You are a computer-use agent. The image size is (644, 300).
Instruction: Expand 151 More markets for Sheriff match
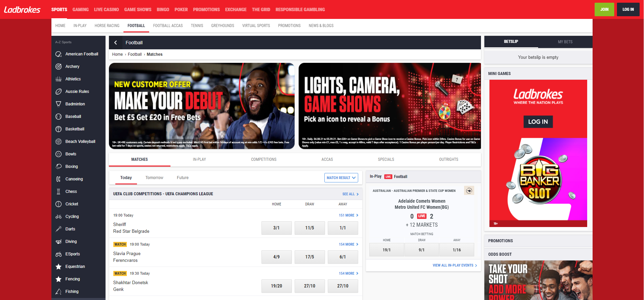348,215
